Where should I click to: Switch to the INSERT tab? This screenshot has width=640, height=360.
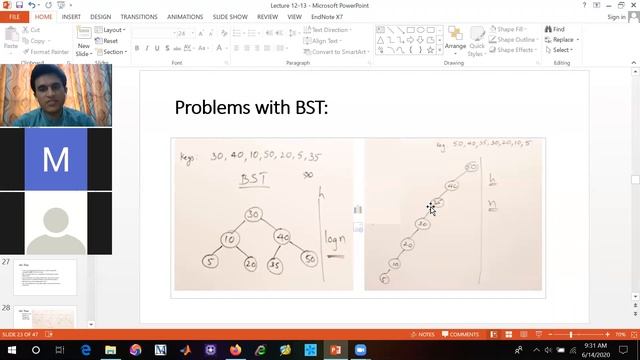coord(71,17)
